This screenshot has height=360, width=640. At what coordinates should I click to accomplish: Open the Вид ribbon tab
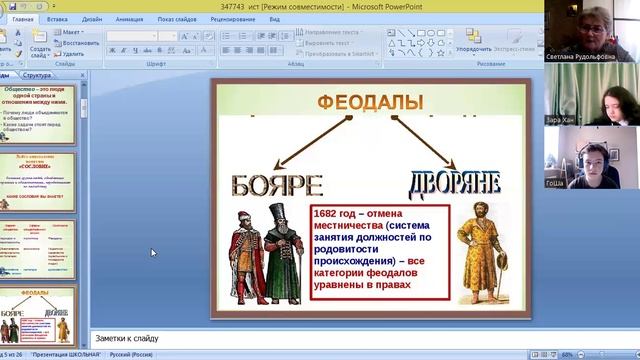coord(275,19)
